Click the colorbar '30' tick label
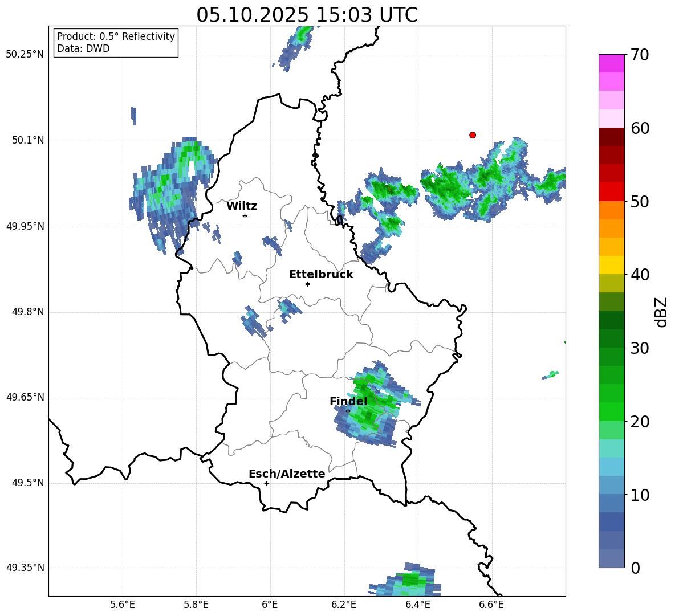Screen dimensions: 675x616 click(640, 348)
